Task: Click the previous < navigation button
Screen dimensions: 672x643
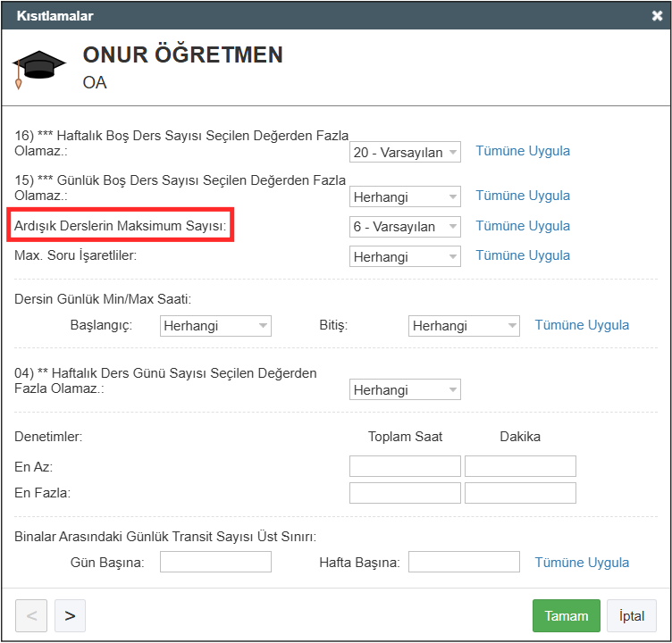Action: 31,615
